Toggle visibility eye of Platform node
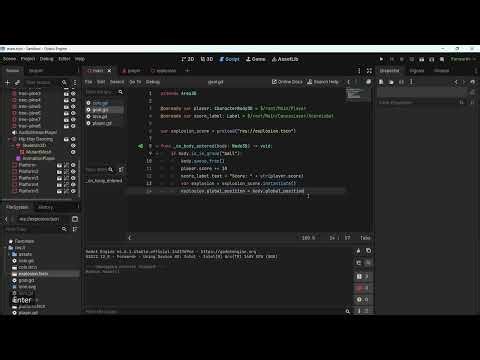480x360 pixels. point(73,165)
